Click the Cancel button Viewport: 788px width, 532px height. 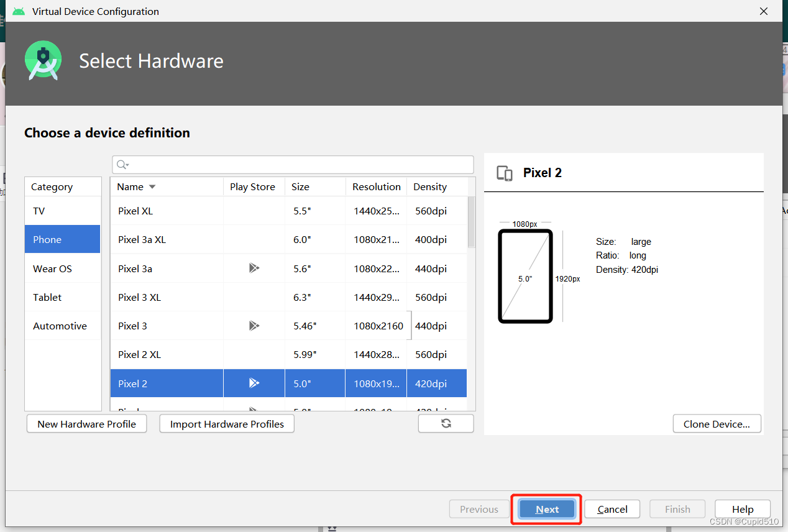[612, 509]
